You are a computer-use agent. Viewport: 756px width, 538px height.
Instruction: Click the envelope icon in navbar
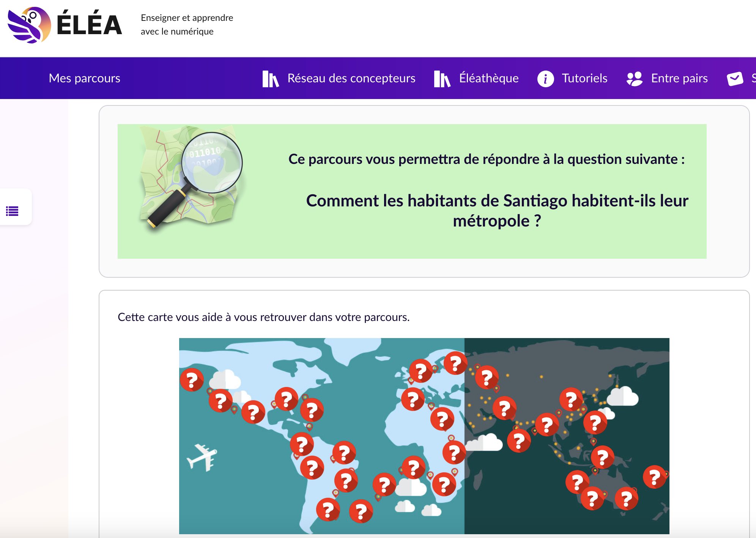735,79
